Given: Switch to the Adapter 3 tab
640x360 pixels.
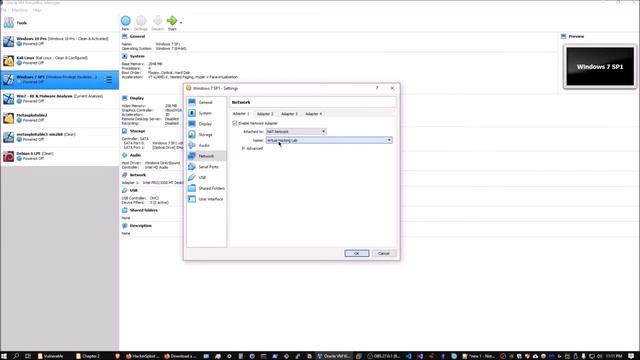Looking at the screenshot, I should tap(289, 114).
